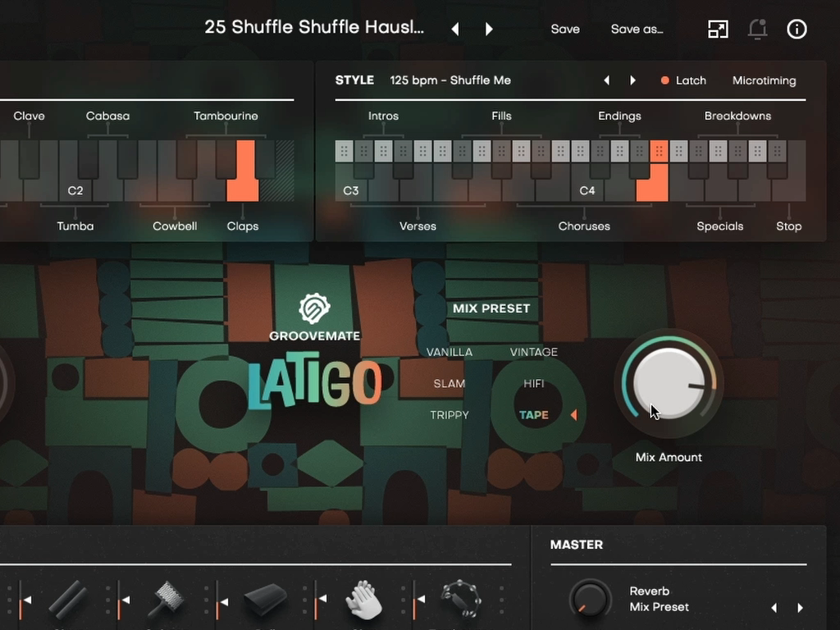Click the Fills pattern group label

[501, 116]
